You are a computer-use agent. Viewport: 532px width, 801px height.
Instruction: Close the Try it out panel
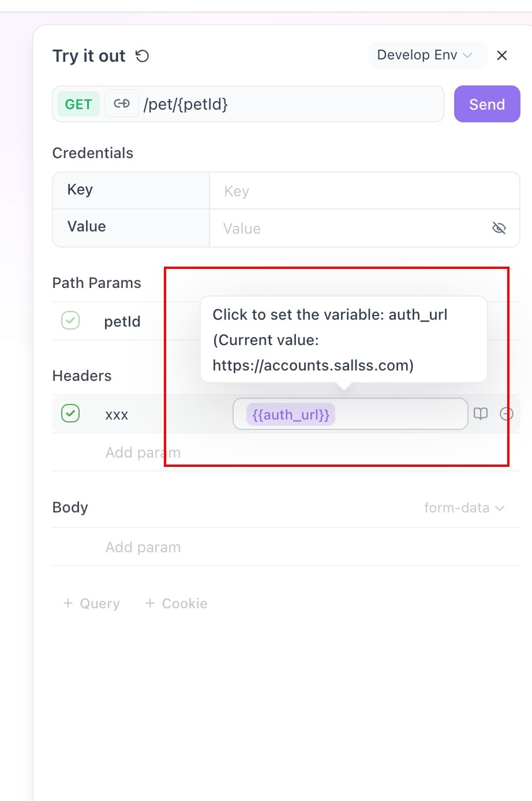502,55
